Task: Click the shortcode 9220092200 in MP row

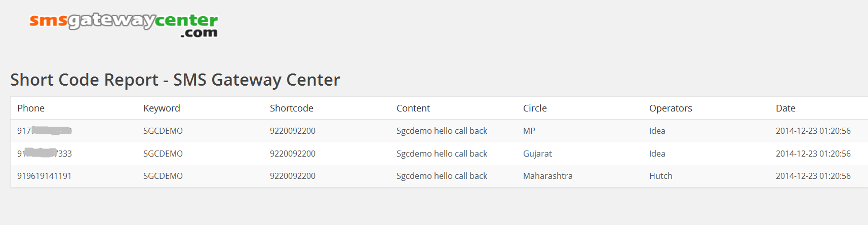Action: tap(292, 131)
